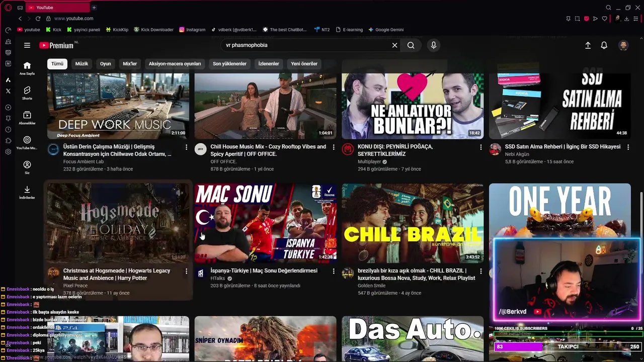This screenshot has width=644, height=362.
Task: Open SSD Satın Alma Rehberi video title
Action: tap(562, 147)
